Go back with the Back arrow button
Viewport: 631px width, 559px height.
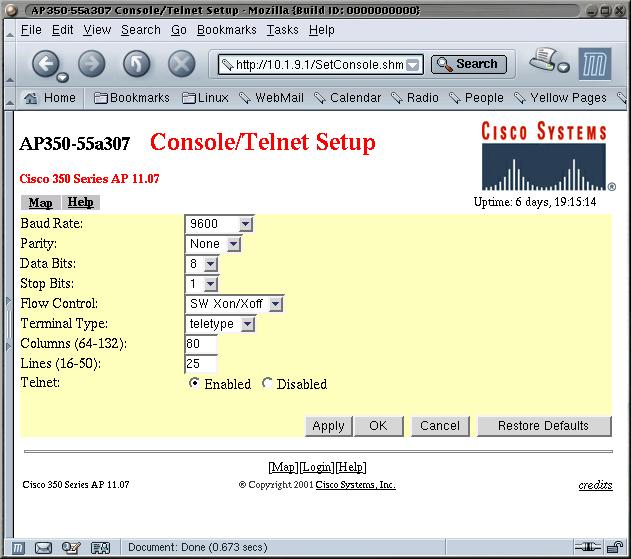pyautogui.click(x=45, y=64)
